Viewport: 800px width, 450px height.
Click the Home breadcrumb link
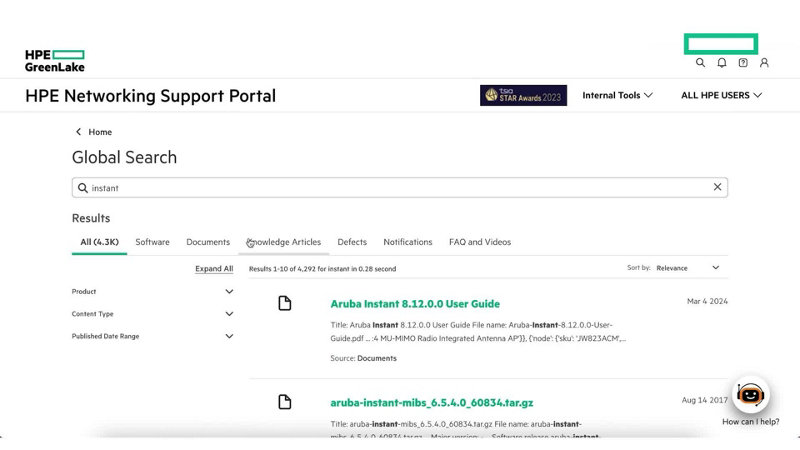click(x=100, y=132)
